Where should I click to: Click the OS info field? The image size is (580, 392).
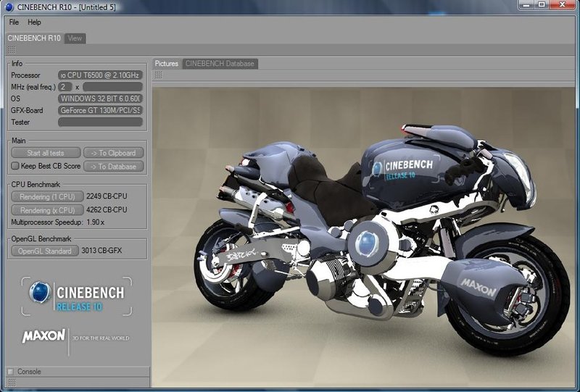100,99
